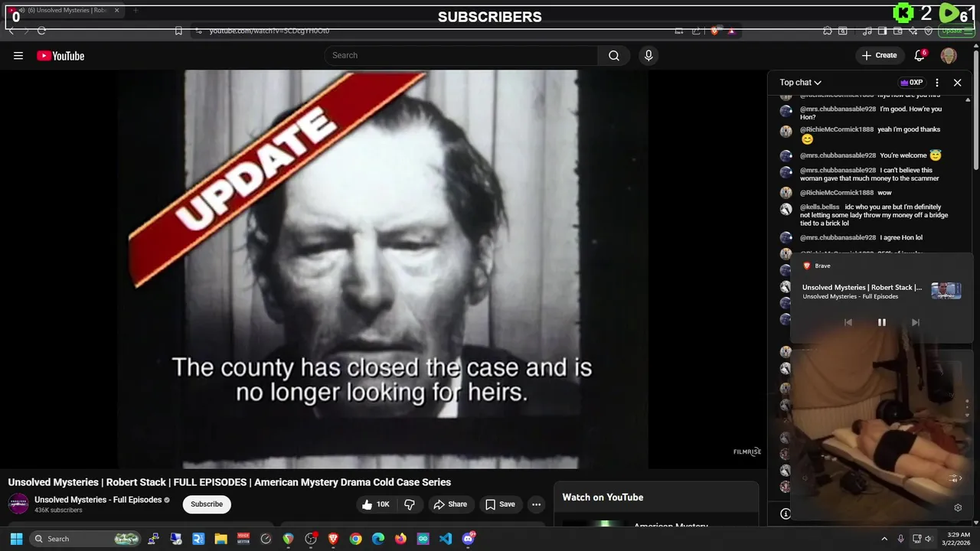The width and height of the screenshot is (980, 551).
Task: Select the Unsolved Mysteries browser tab
Action: pyautogui.click(x=65, y=11)
